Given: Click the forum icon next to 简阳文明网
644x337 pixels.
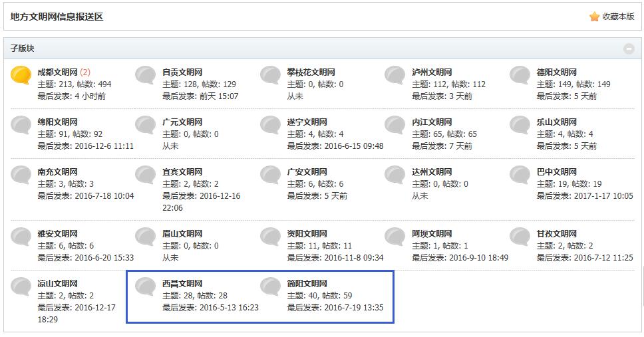Looking at the screenshot, I should [x=270, y=286].
